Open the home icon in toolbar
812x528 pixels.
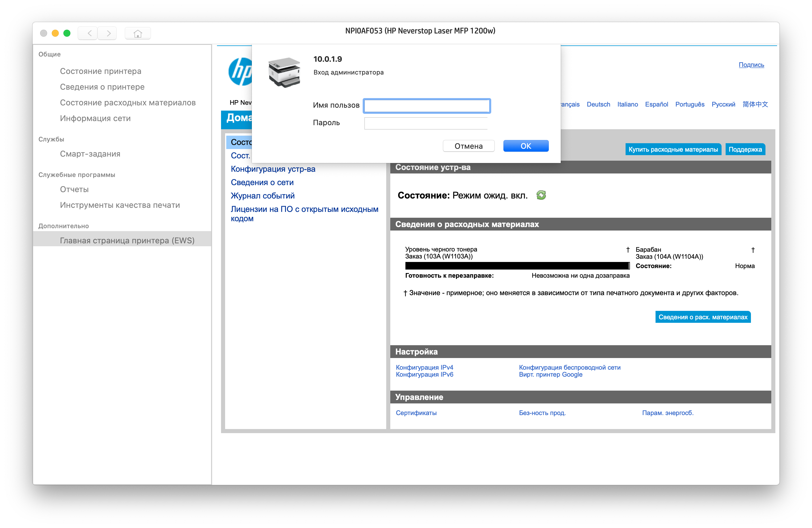tap(138, 33)
